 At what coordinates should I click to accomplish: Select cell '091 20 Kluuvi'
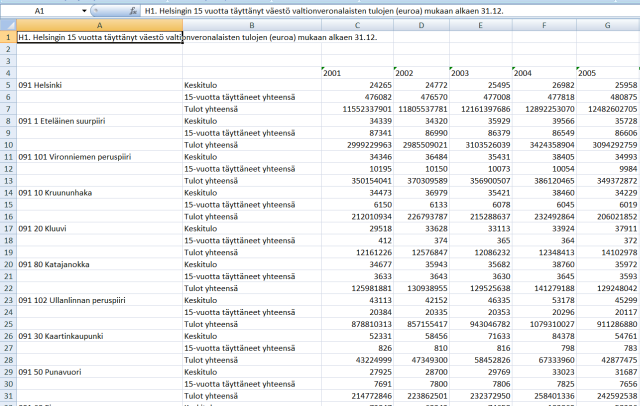point(100,229)
